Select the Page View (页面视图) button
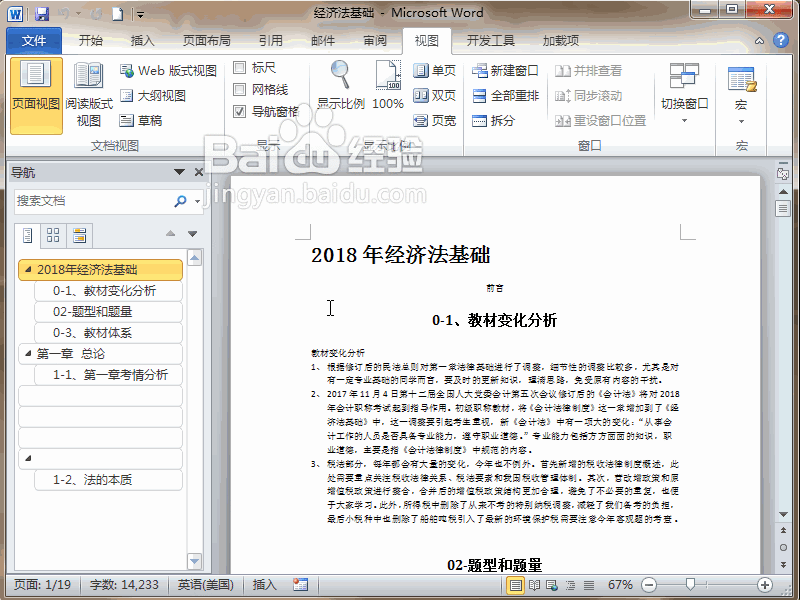This screenshot has width=800, height=600. [36, 96]
